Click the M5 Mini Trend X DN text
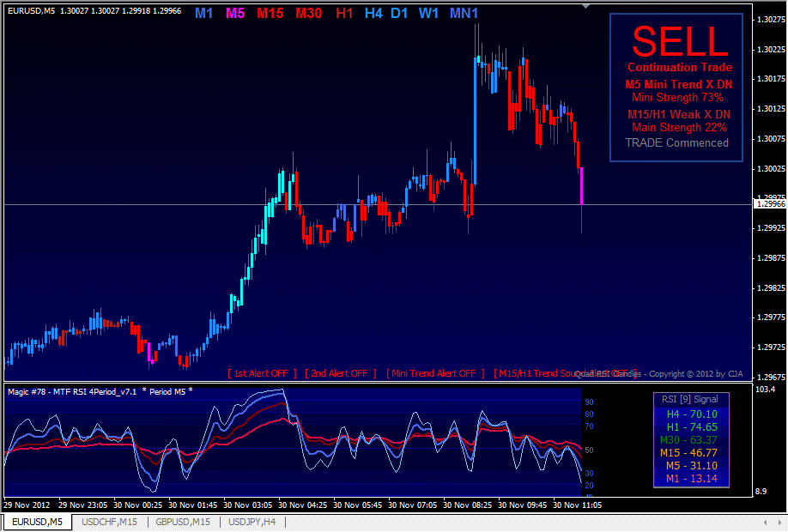 coord(679,84)
